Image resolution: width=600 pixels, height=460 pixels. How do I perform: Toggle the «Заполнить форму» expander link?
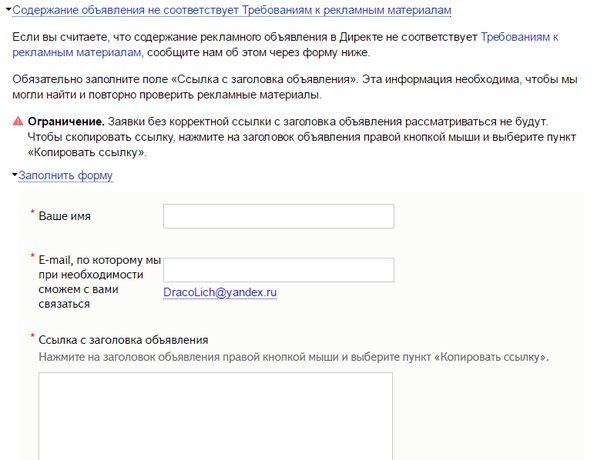click(66, 176)
